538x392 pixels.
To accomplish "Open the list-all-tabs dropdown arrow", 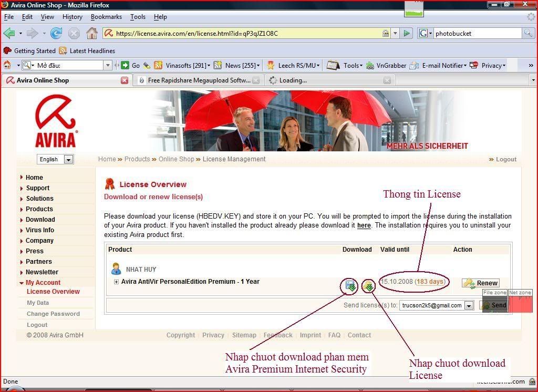I will [533, 80].
